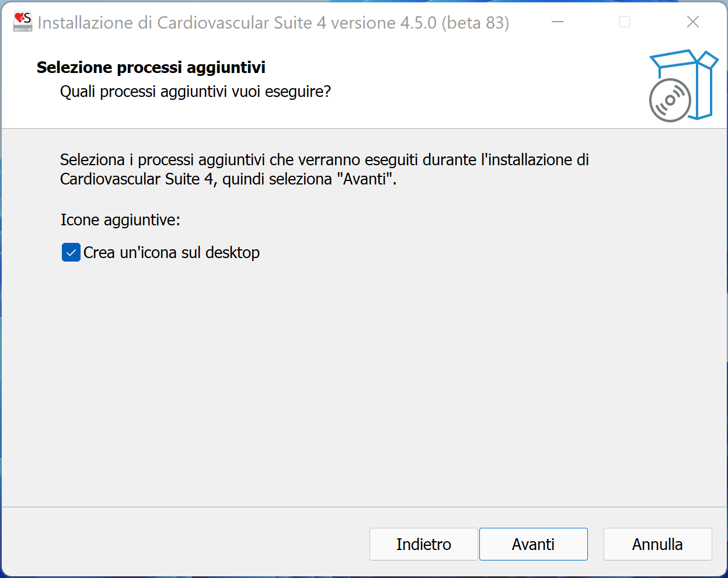Click the "Icone aggiuntive:" group label
Viewport: 728px width, 578px height.
tap(120, 220)
